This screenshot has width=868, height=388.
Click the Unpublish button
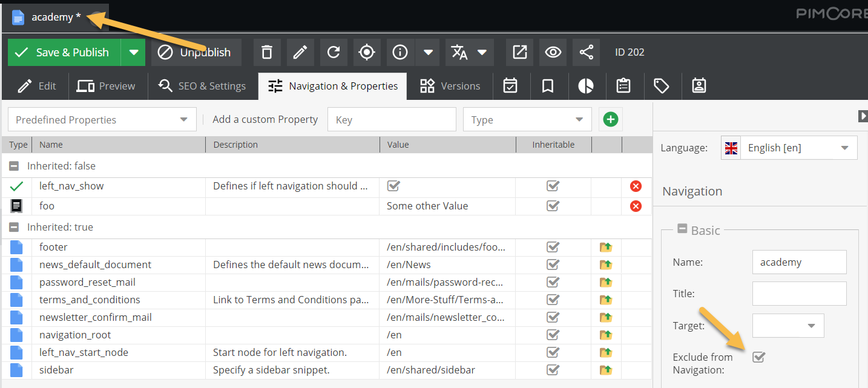[x=196, y=52]
